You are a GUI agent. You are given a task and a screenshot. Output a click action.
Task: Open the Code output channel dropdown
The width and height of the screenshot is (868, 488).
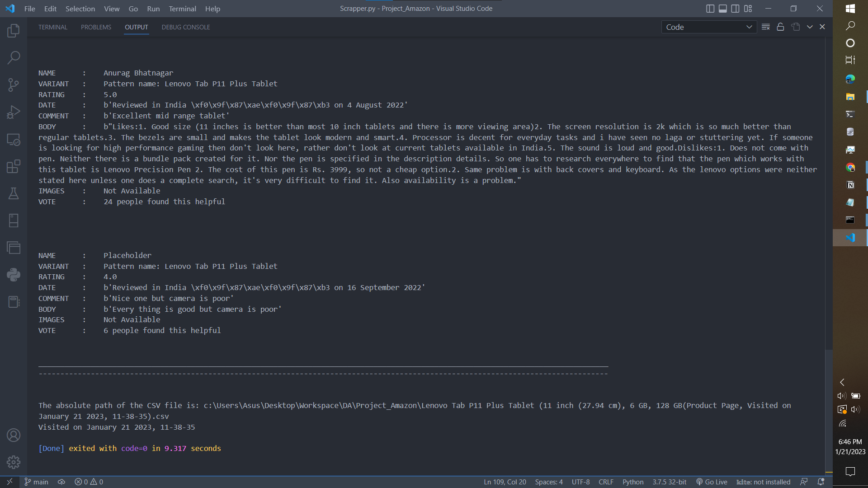[708, 27]
